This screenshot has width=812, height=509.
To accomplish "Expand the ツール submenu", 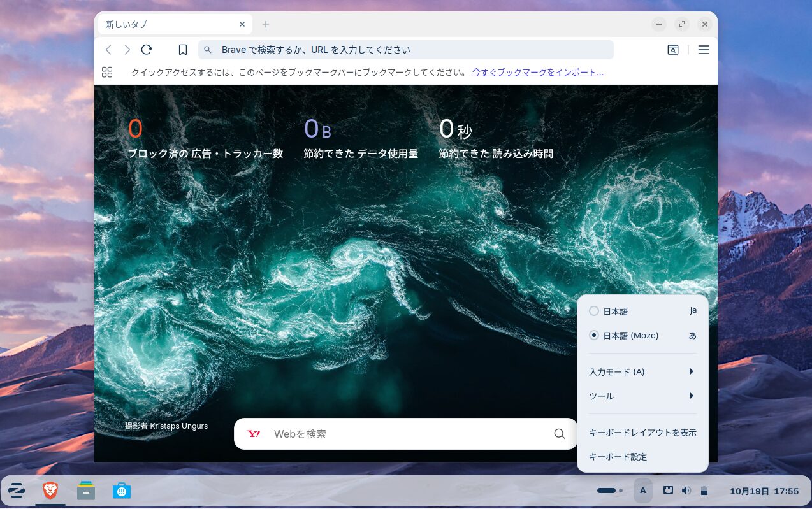I will [x=642, y=396].
